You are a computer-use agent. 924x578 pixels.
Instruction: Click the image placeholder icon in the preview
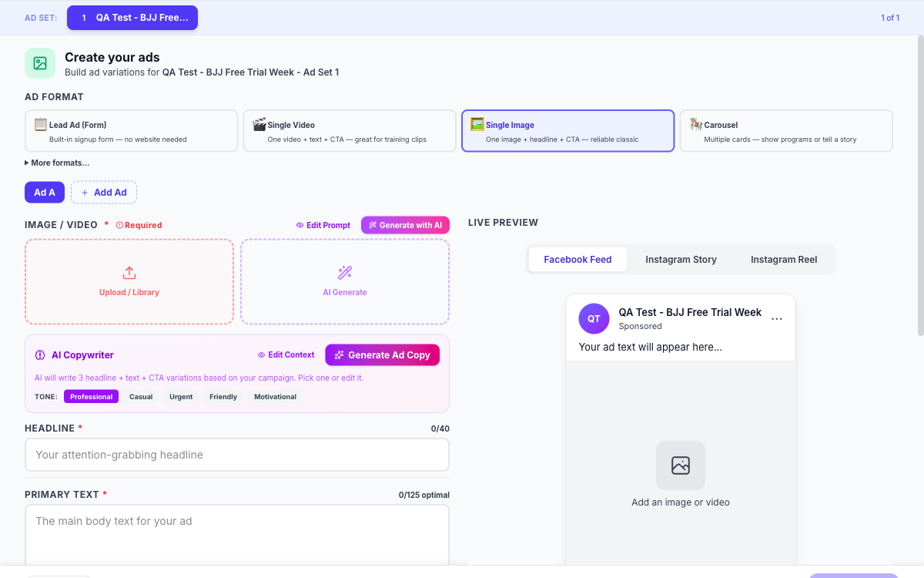681,465
